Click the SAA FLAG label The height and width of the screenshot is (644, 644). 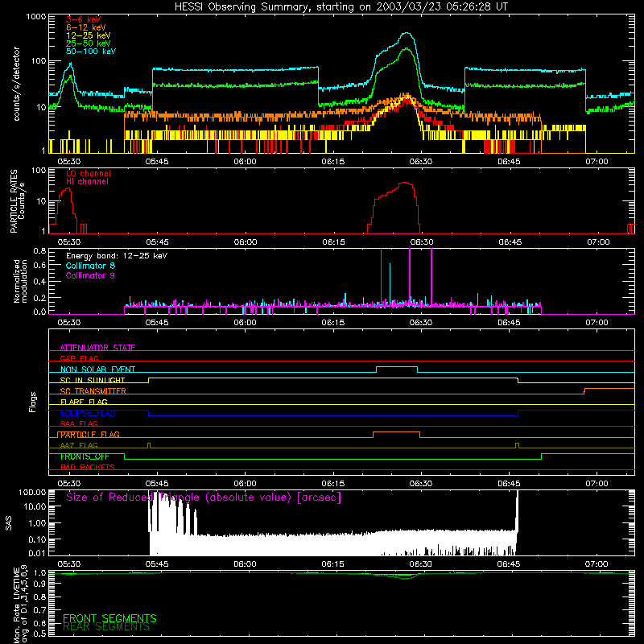pos(79,423)
